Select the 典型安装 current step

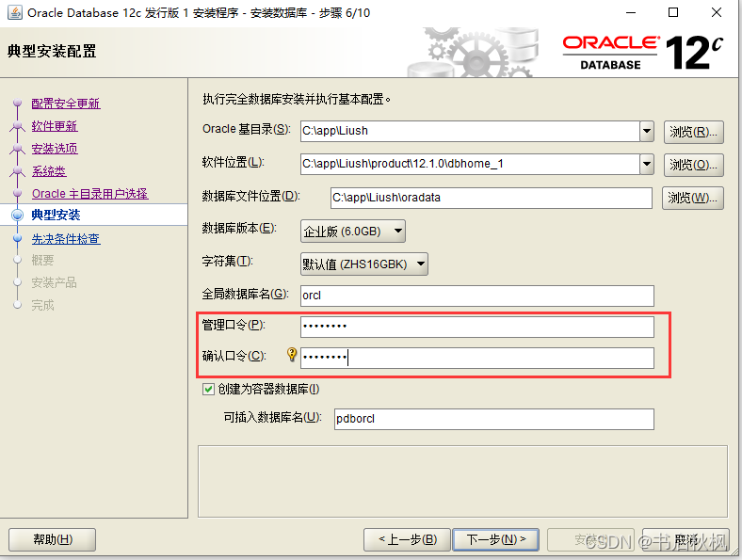pos(56,215)
